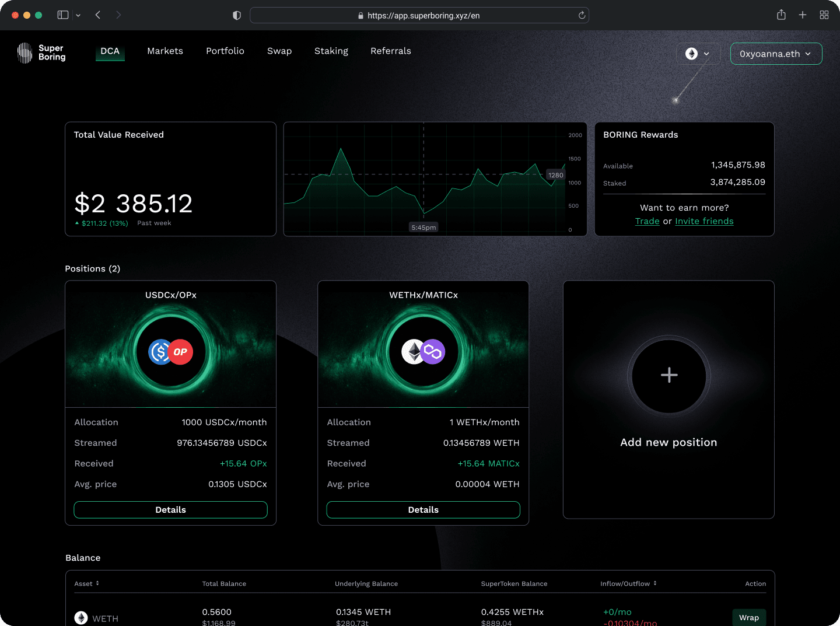840x626 pixels.
Task: Follow the Invite friends link
Action: coord(704,222)
